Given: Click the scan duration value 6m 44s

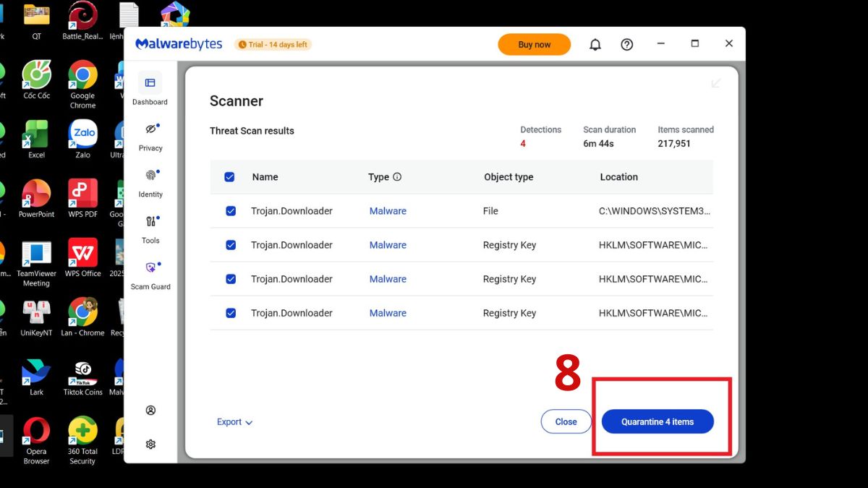Looking at the screenshot, I should [598, 144].
